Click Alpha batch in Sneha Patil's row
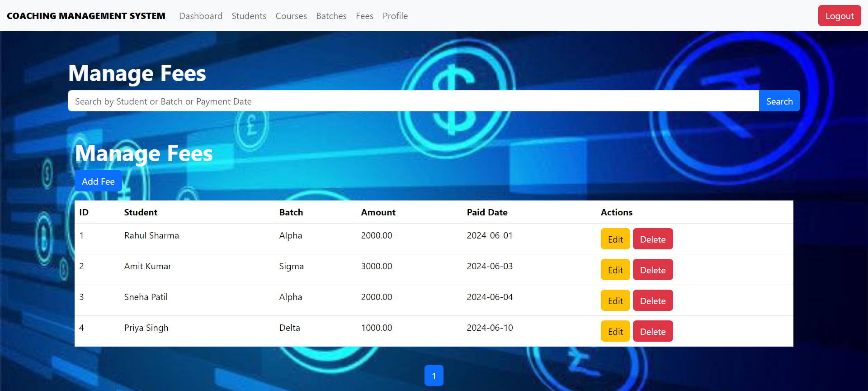The width and height of the screenshot is (868, 391). (x=291, y=297)
